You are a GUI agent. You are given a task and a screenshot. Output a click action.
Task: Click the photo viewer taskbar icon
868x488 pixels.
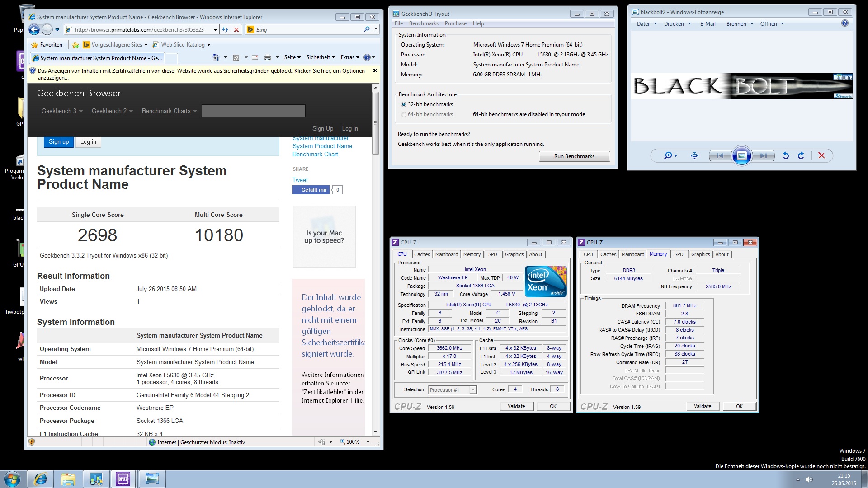152,479
